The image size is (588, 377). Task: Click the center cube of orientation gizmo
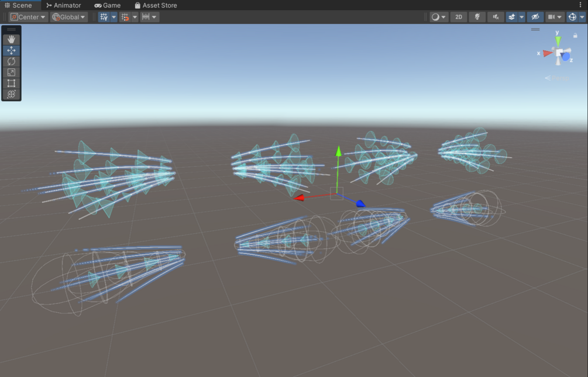559,53
